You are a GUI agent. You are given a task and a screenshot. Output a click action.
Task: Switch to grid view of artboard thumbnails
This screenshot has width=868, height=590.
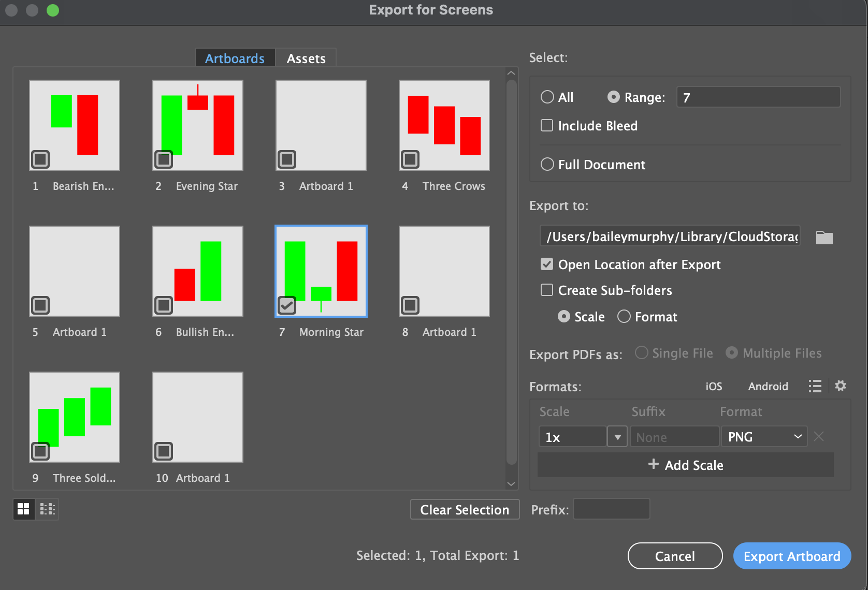(23, 509)
